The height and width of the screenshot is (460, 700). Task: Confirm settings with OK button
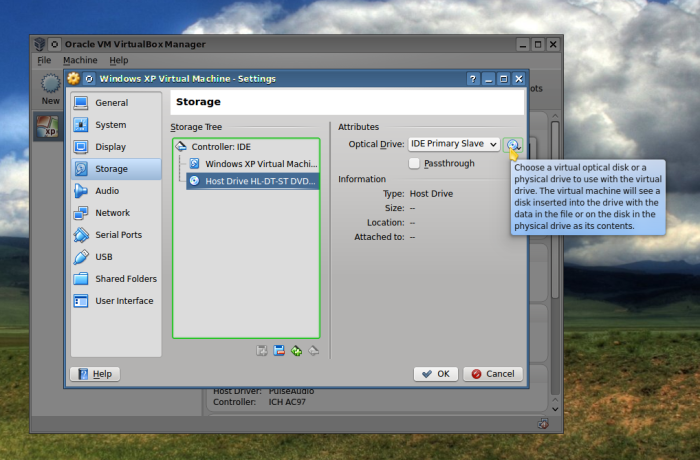(436, 374)
